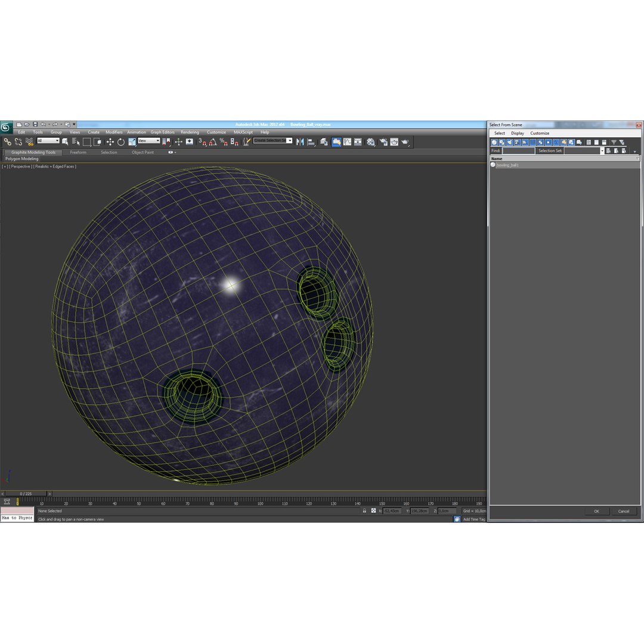The width and height of the screenshot is (644, 644).
Task: Click the Mirror tool icon
Action: tap(300, 142)
